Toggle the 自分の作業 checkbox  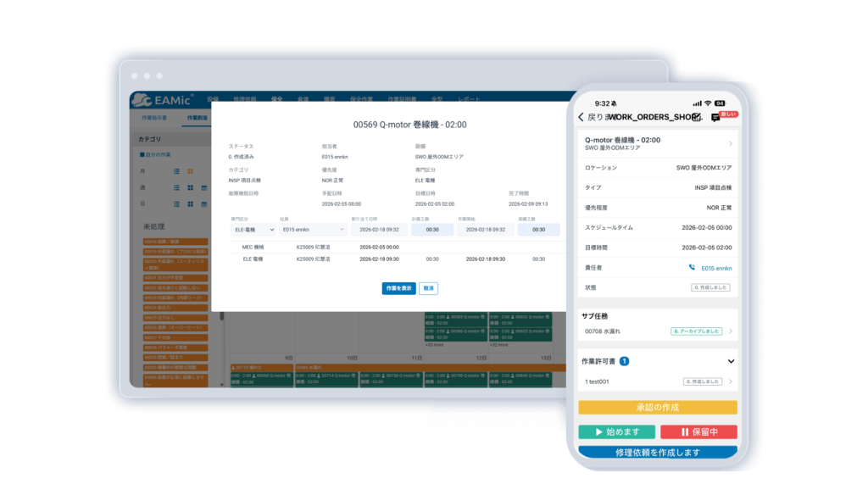pyautogui.click(x=142, y=154)
